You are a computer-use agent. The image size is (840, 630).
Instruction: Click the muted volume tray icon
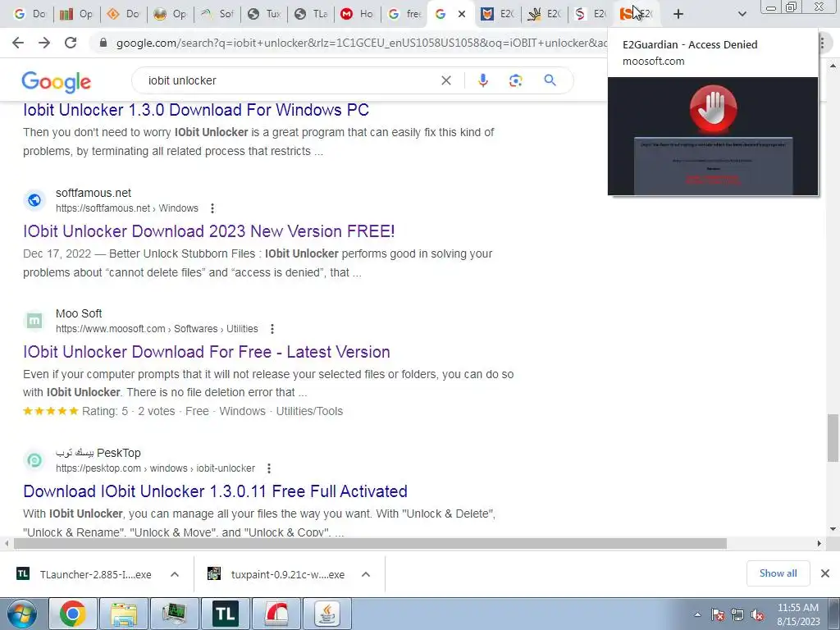[757, 615]
